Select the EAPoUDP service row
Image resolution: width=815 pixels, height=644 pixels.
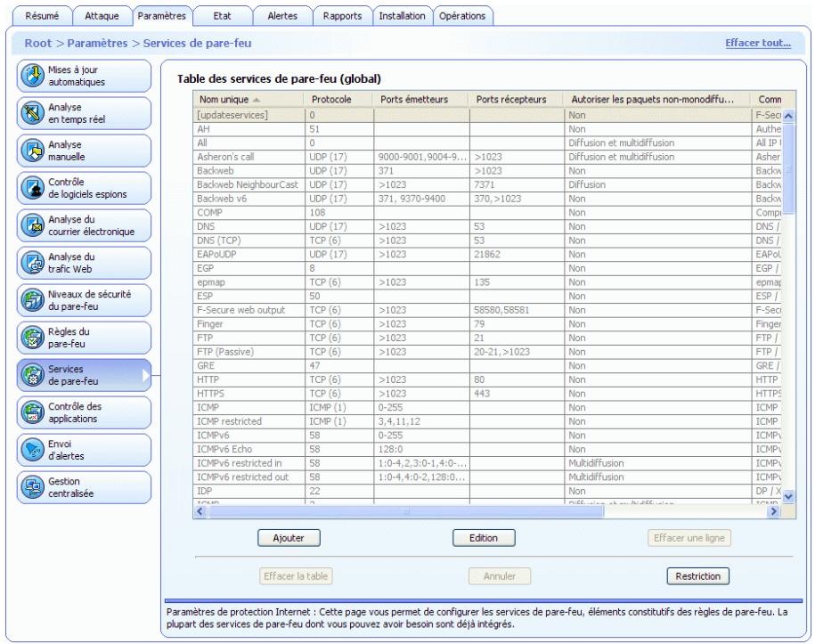tap(487, 254)
